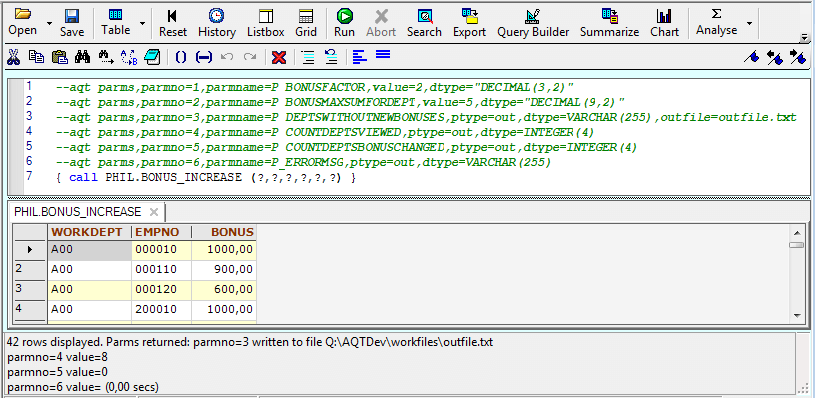Viewport: 815px width, 398px height.
Task: Redo the last edit
Action: point(250,57)
